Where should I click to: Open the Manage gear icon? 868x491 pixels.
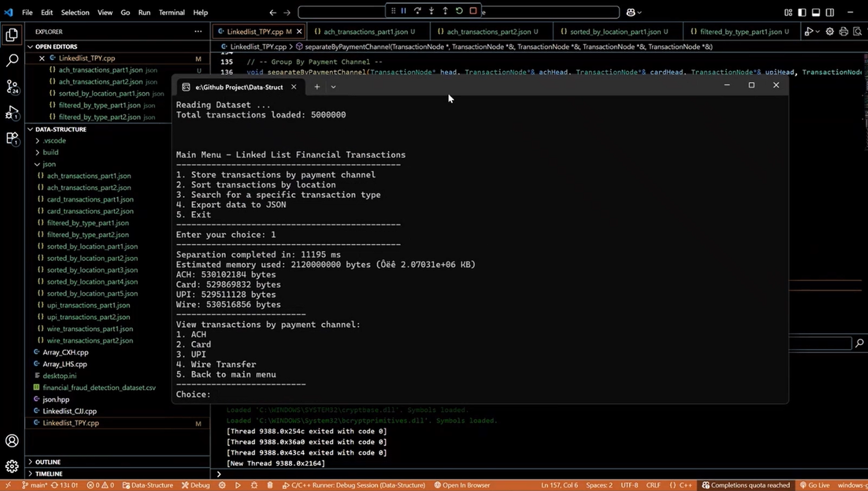(x=12, y=466)
